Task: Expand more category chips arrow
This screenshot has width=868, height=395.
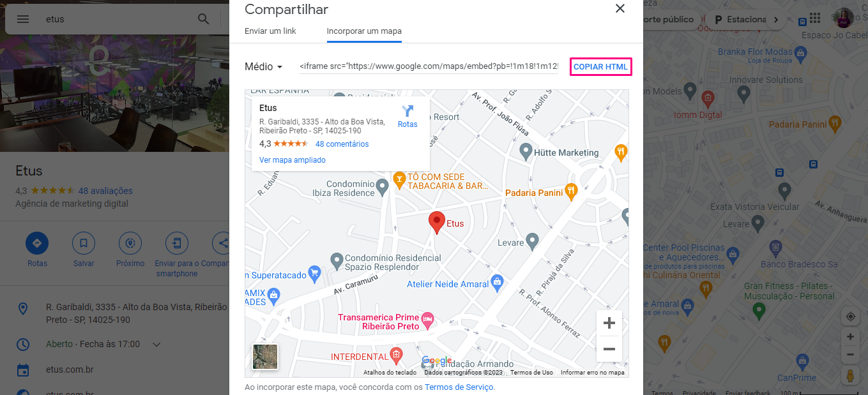Action: click(776, 20)
